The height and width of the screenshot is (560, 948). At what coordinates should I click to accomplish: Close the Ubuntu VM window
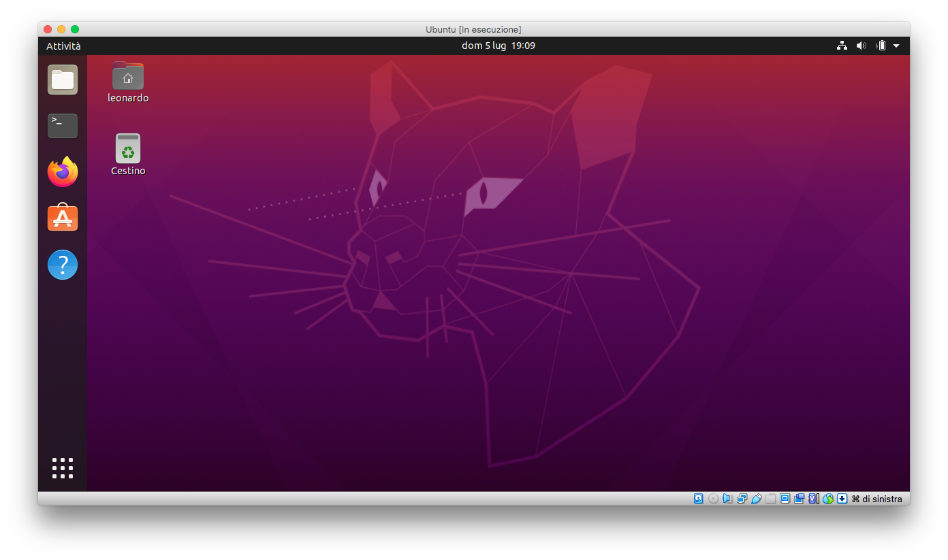[x=48, y=29]
